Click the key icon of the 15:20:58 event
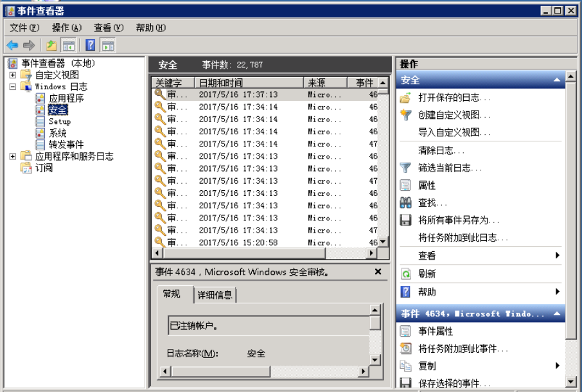Image resolution: width=582 pixels, height=392 pixels. click(x=160, y=242)
